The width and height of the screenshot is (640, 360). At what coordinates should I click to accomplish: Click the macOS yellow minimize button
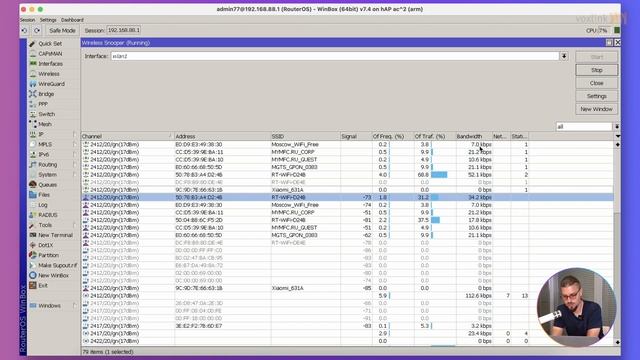32,9
